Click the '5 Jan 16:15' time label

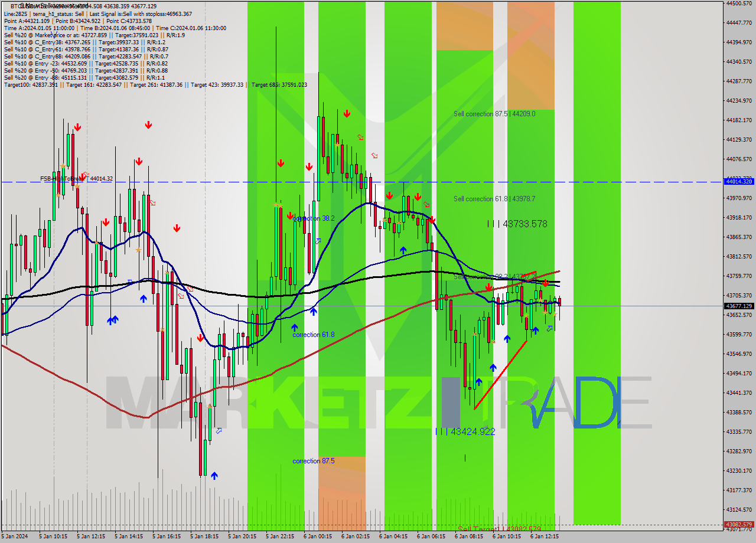(x=167, y=537)
